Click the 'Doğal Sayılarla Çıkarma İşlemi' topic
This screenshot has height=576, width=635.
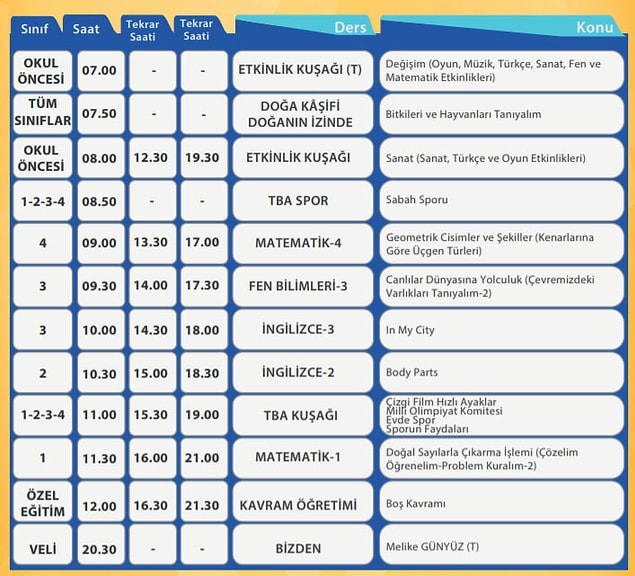[x=501, y=459]
